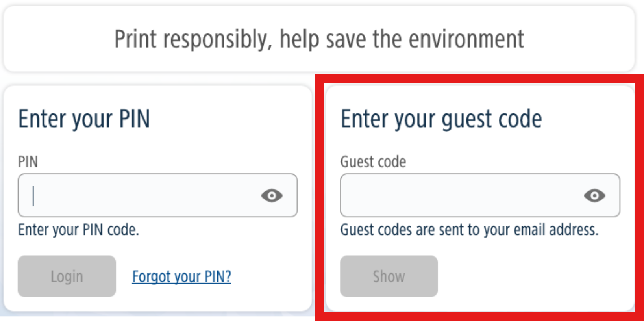This screenshot has width=644, height=321.
Task: Toggle PIN visibility with the eye icon
Action: tap(272, 195)
